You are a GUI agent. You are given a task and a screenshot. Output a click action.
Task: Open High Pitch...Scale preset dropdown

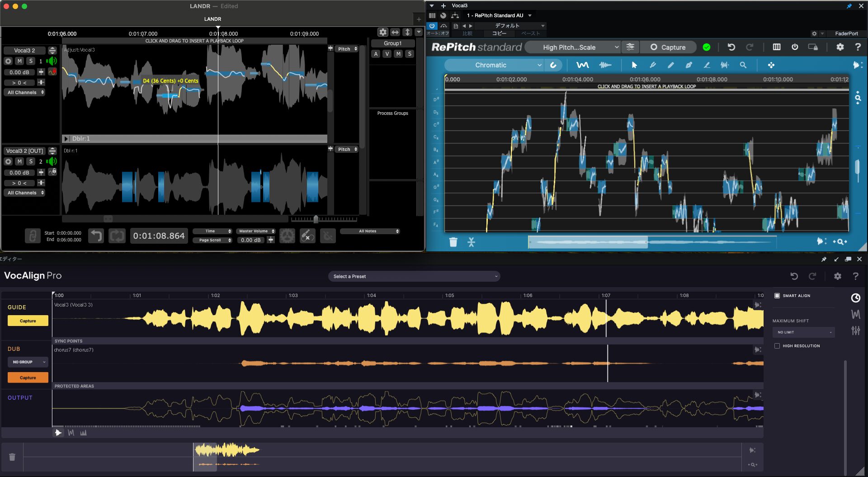573,47
